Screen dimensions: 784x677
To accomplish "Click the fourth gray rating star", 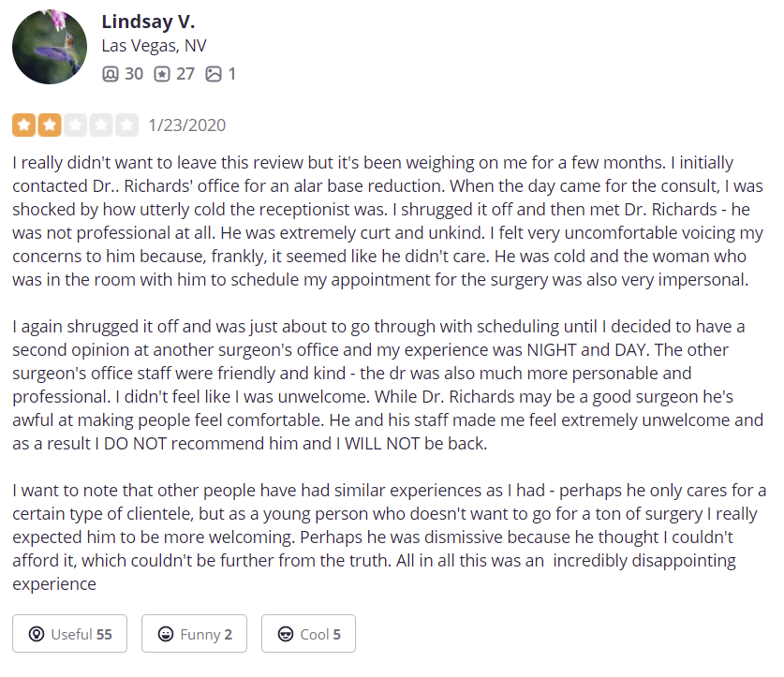I will [101, 125].
